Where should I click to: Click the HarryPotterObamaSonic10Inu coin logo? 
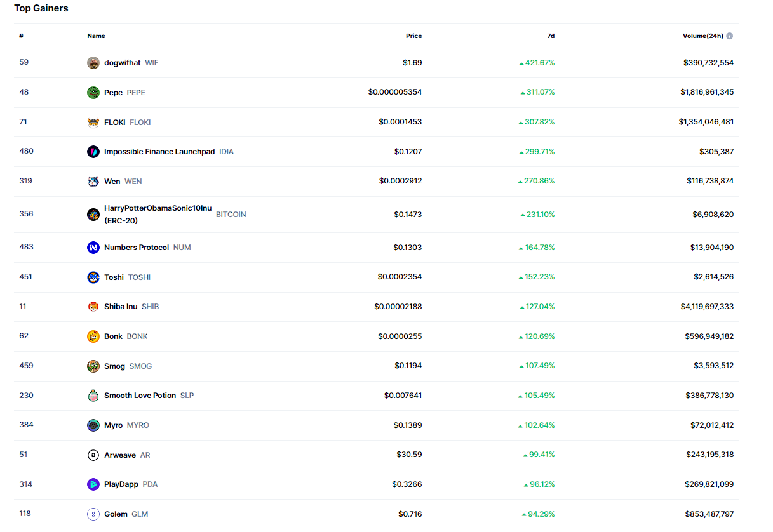coord(93,215)
